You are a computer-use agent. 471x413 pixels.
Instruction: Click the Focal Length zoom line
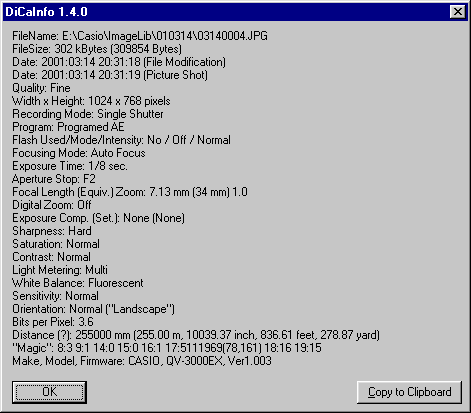click(130, 192)
